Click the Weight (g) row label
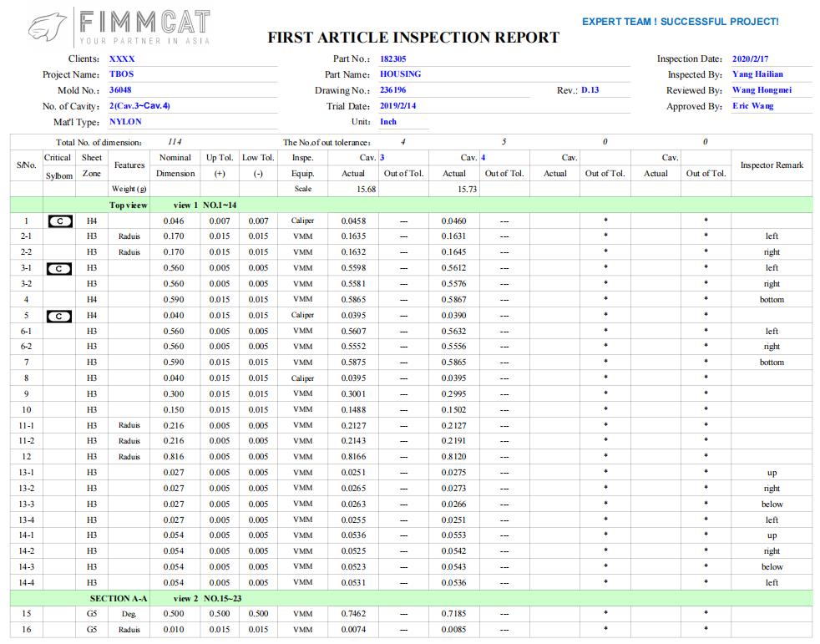The image size is (820, 644). (x=129, y=189)
